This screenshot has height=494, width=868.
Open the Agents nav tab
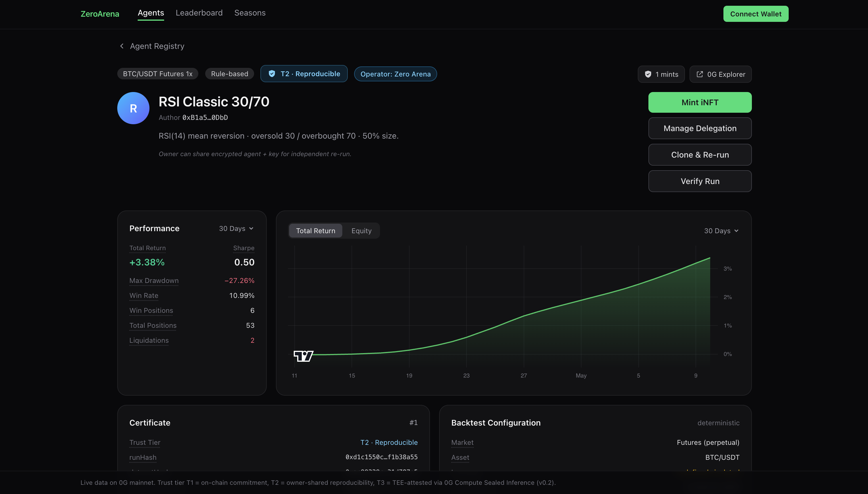151,13
